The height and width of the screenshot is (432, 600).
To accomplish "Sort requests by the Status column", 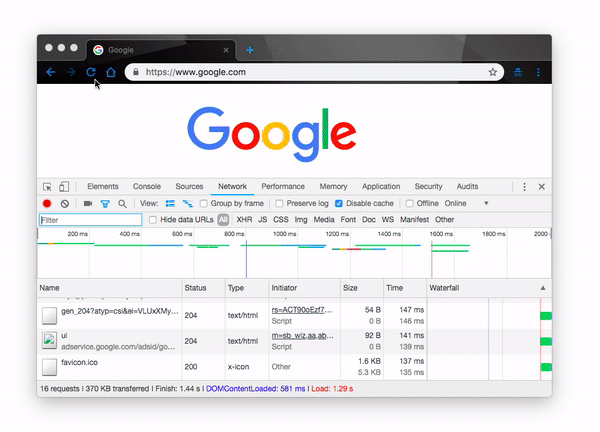I will 204,288.
